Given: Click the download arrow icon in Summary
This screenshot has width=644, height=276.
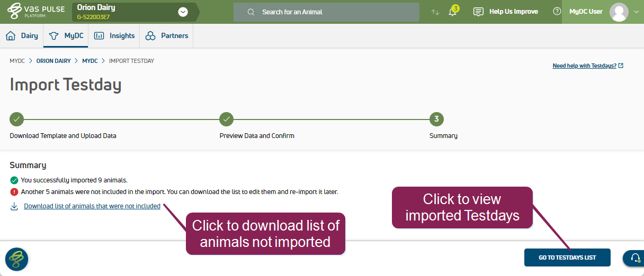Looking at the screenshot, I should [x=14, y=206].
